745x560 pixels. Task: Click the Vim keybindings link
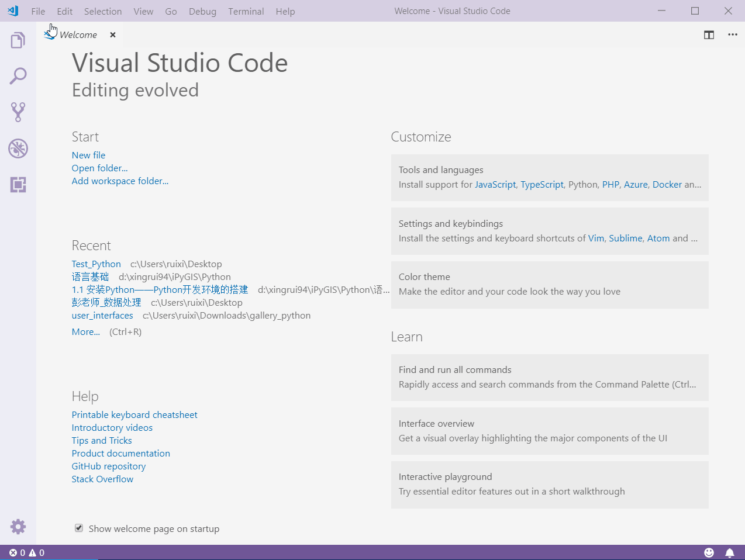pos(596,238)
